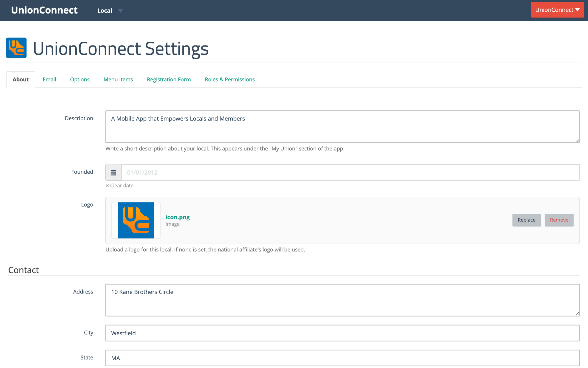Grab the Description textarea resize handle
This screenshot has height=368, width=588.
pyautogui.click(x=577, y=141)
